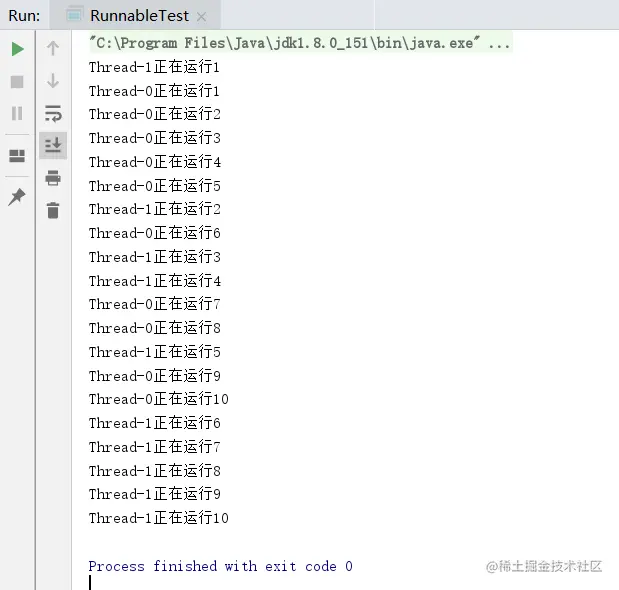Click the line 'Thread-1正在运行5'
The image size is (619, 590).
[154, 352]
